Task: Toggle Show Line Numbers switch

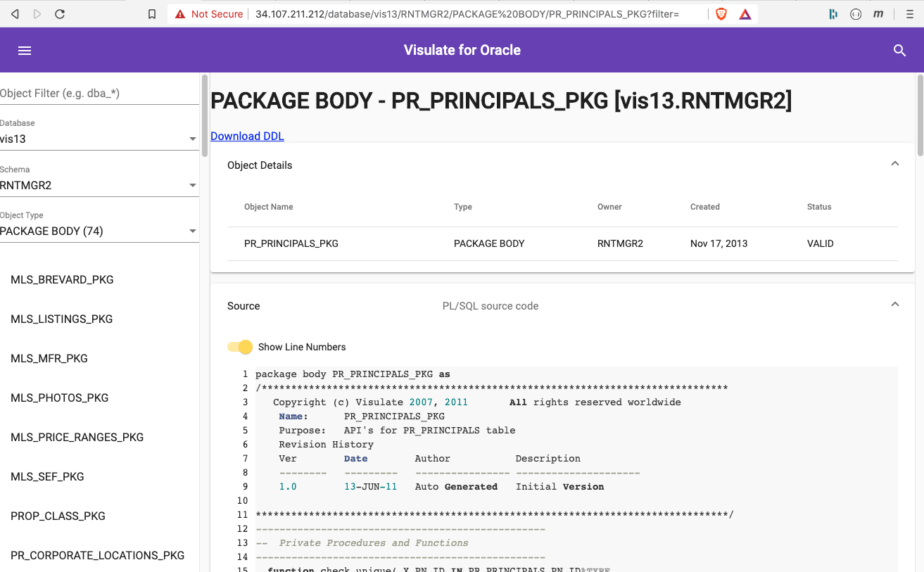Action: [240, 347]
